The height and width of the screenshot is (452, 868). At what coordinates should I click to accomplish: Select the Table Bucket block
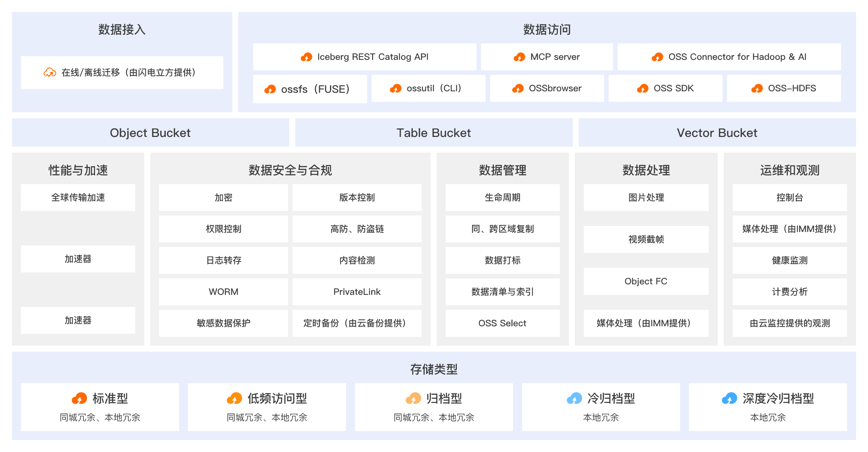434,132
